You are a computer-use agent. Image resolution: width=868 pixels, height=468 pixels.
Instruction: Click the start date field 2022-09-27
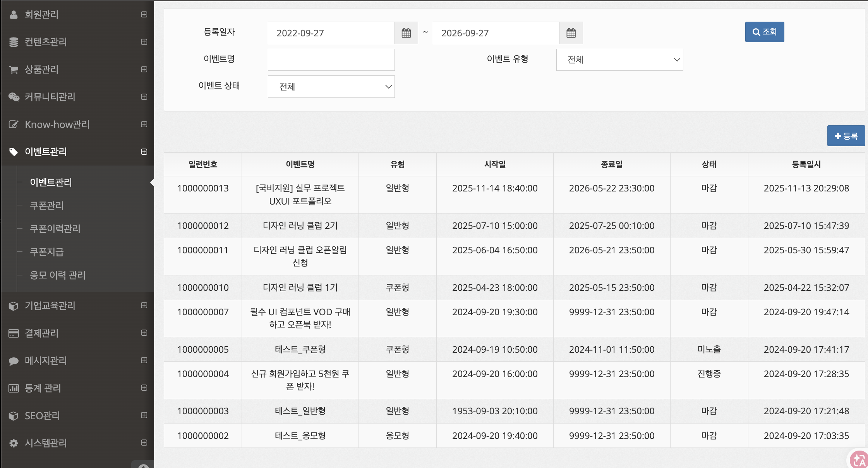pos(331,33)
